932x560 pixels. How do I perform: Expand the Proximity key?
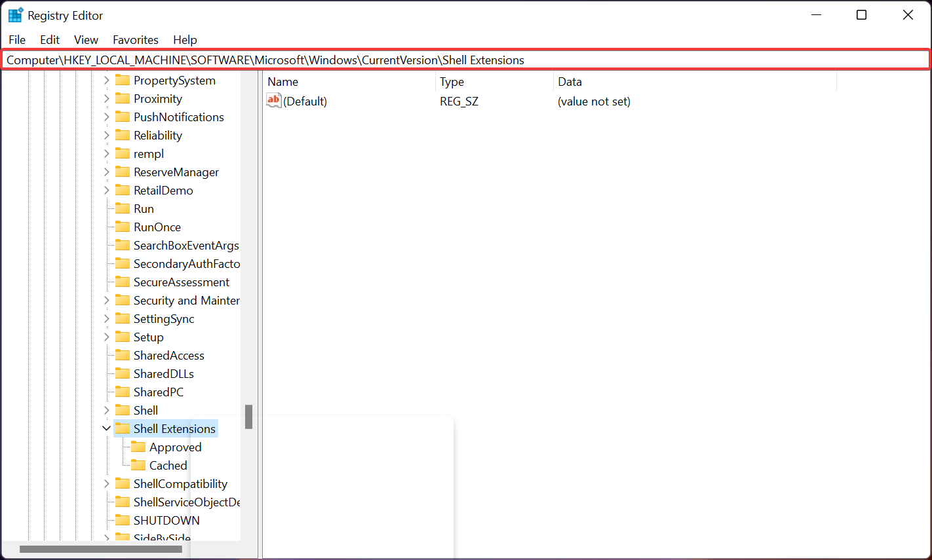click(106, 98)
